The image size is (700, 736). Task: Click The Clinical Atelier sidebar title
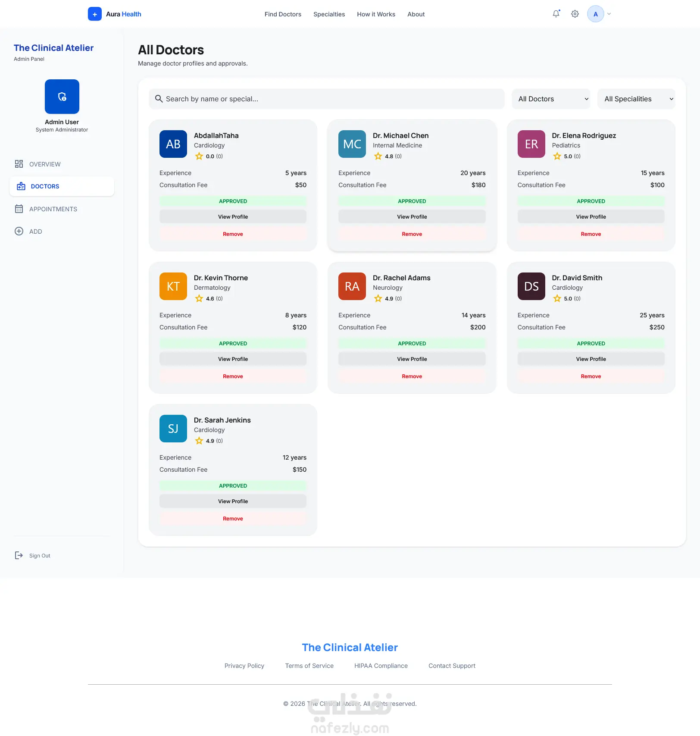53,48
